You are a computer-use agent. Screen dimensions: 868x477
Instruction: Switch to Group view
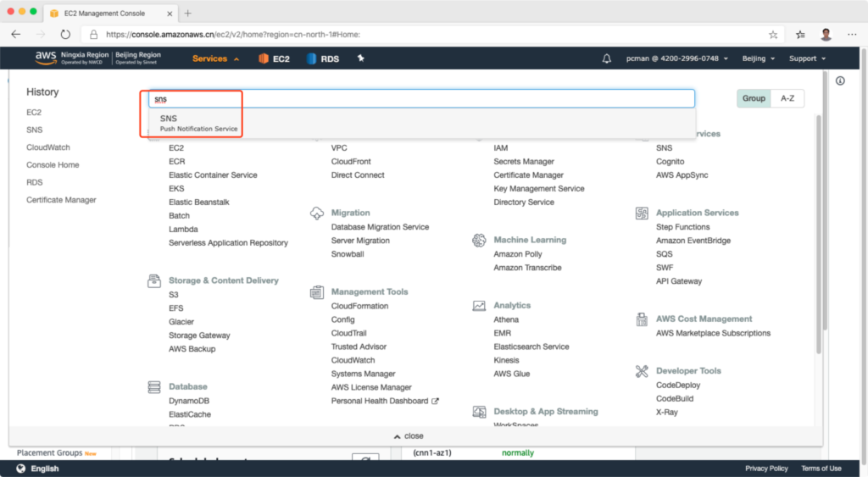(754, 98)
